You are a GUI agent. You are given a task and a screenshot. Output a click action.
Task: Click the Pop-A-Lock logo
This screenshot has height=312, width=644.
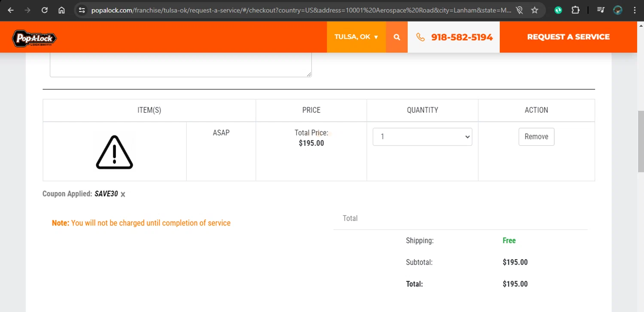[x=34, y=39]
